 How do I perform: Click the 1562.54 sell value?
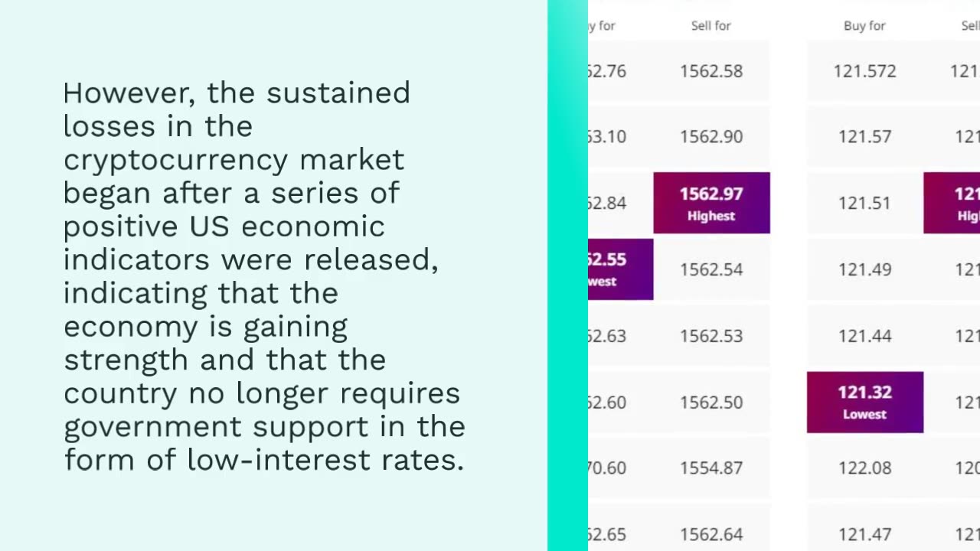pos(711,269)
